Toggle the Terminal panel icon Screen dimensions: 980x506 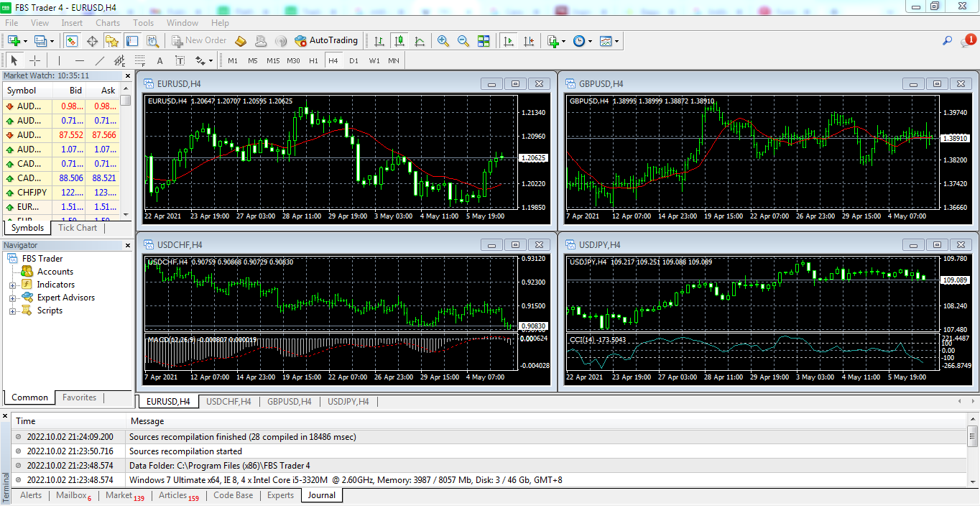pyautogui.click(x=132, y=41)
